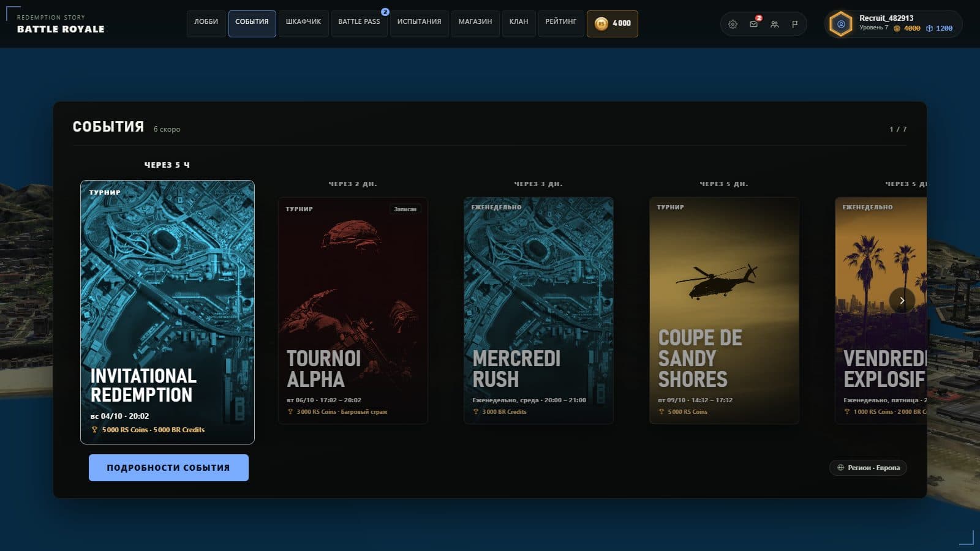
Task: Click the blue BR credits cube icon
Action: click(929, 28)
